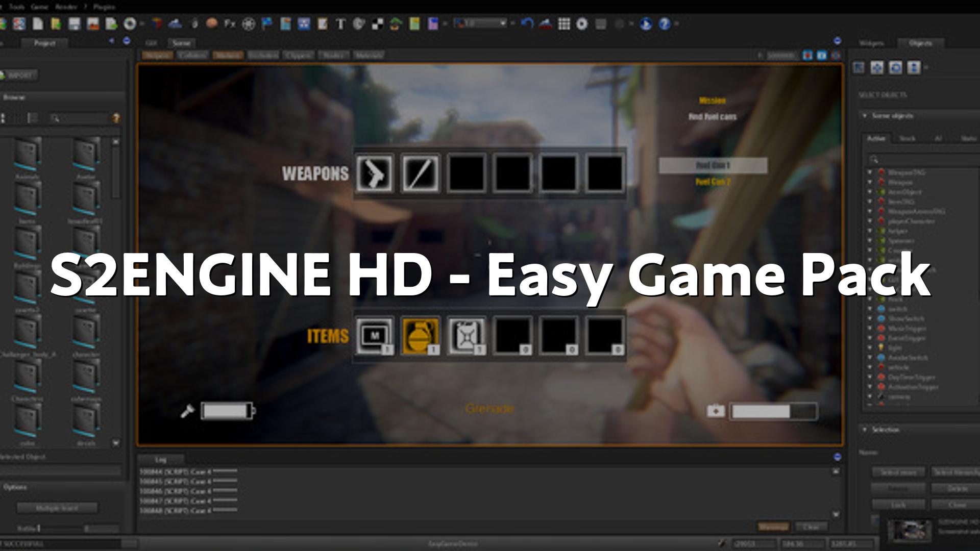980x551 pixels.
Task: Collapse the Scene objects section
Action: pyautogui.click(x=865, y=116)
